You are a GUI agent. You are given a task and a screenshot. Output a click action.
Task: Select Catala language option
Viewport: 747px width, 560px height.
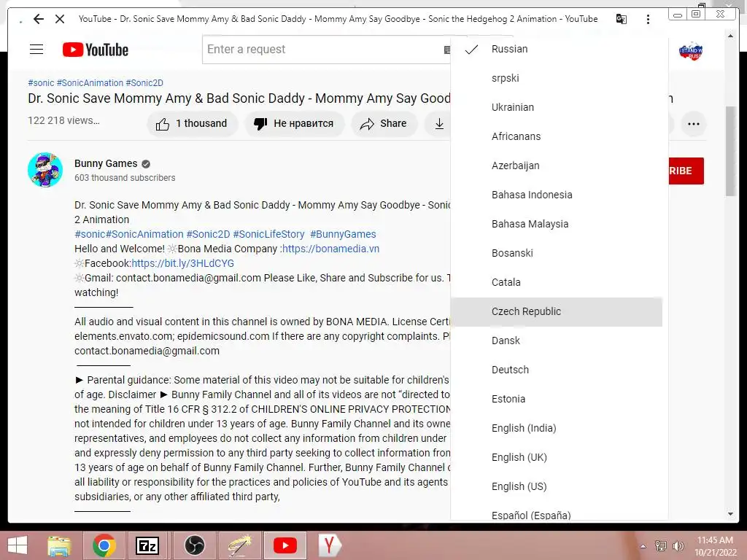pyautogui.click(x=557, y=282)
